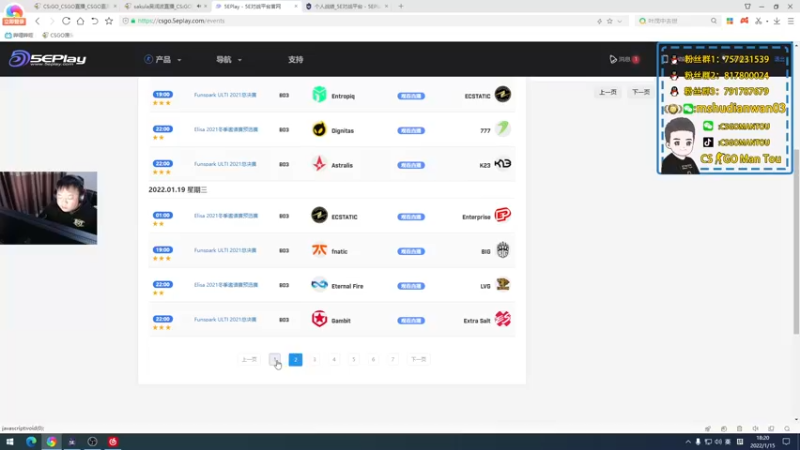Open the Windows Start menu

[x=10, y=442]
